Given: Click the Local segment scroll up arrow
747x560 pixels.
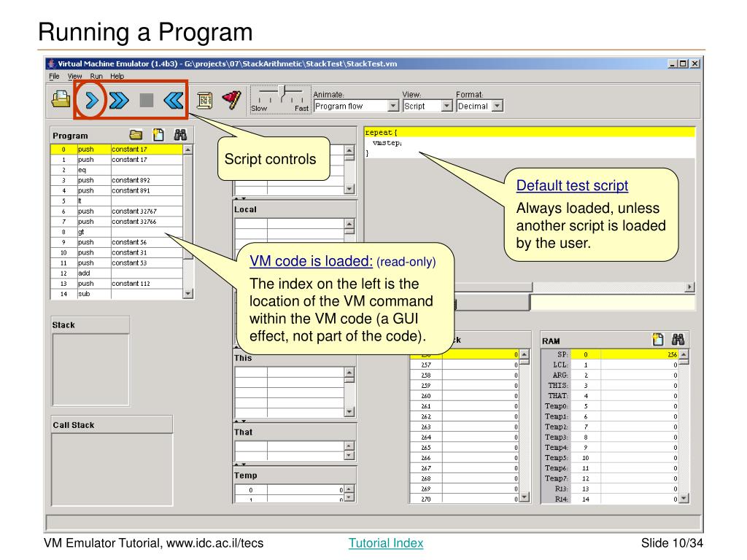Looking at the screenshot, I should pyautogui.click(x=349, y=223).
